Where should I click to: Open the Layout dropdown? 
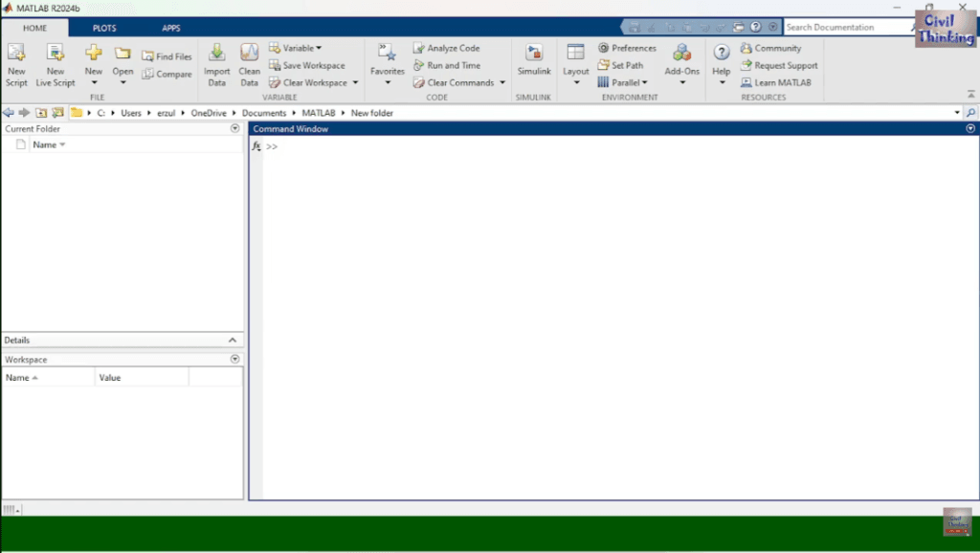click(x=576, y=63)
